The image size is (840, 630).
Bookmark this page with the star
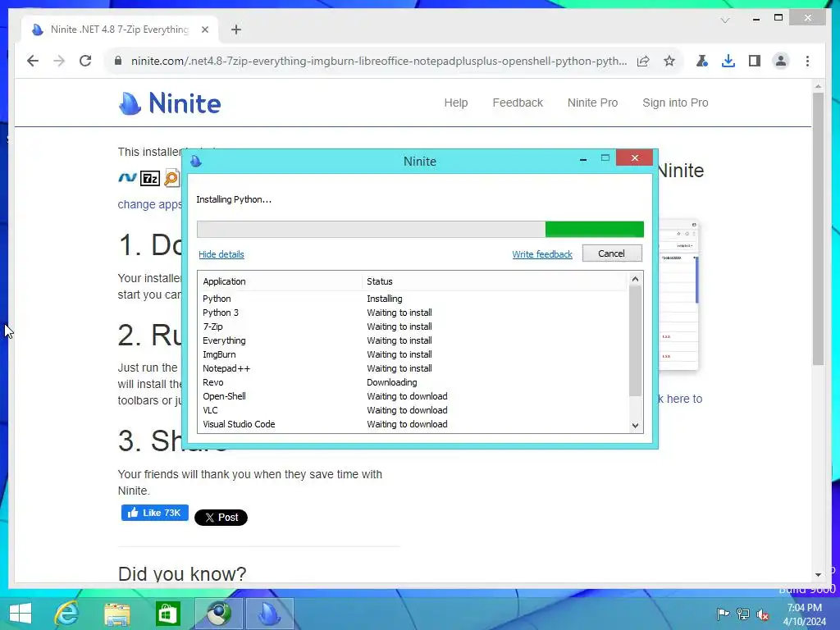(x=669, y=61)
